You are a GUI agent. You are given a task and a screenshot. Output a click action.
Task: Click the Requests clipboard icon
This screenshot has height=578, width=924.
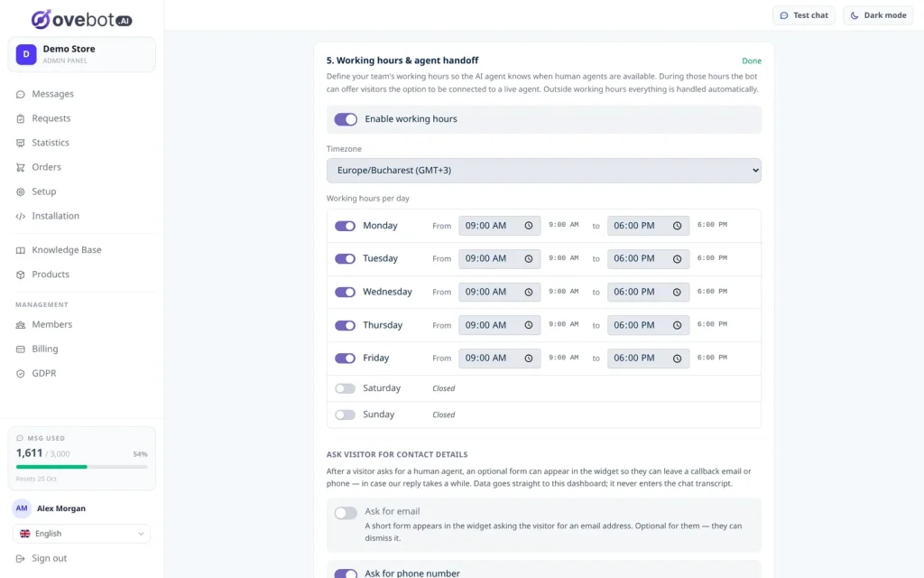tap(21, 118)
